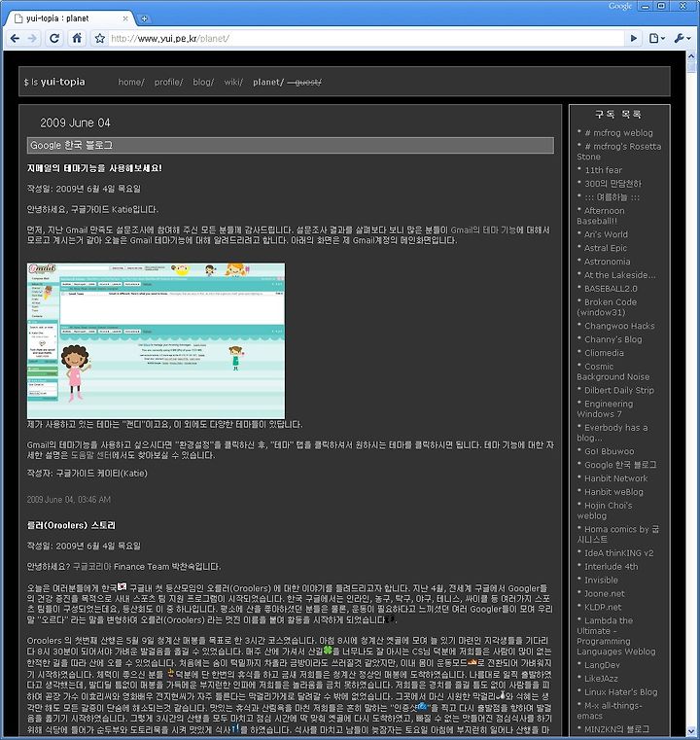This screenshot has height=740, width=700.
Task: Open a new tab with the plus button
Action: [144, 18]
